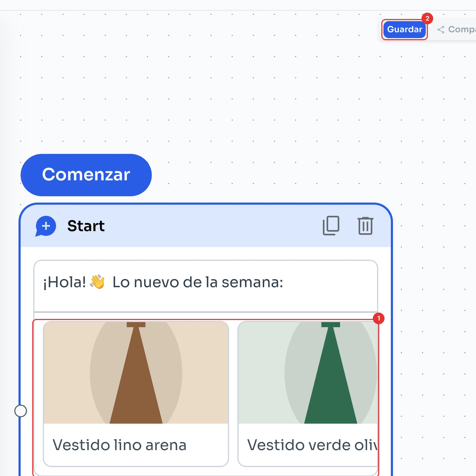Click the Vestido verde oliva card title

(312, 445)
